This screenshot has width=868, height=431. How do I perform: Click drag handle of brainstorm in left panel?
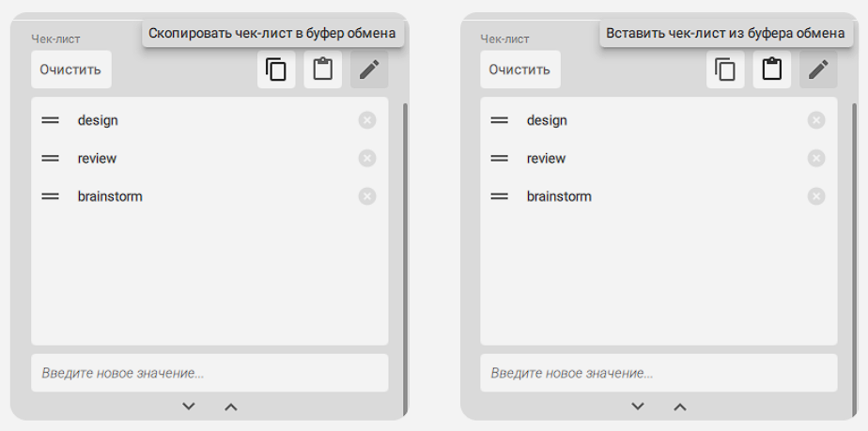pyautogui.click(x=51, y=196)
